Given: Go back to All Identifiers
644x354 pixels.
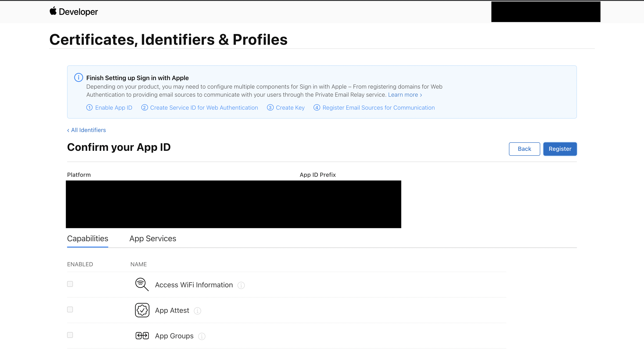Looking at the screenshot, I should [x=87, y=130].
